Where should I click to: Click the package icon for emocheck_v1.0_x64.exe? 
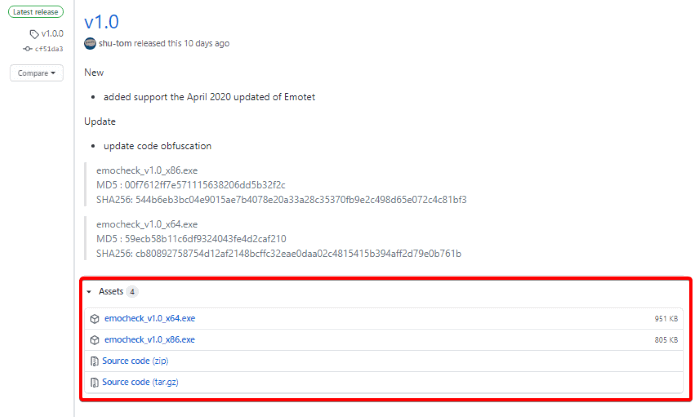[x=95, y=319]
